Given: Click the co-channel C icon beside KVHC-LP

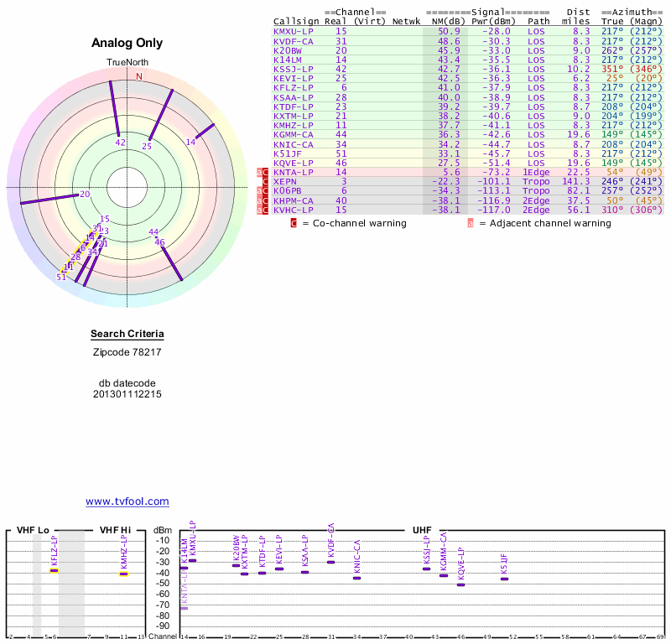Looking at the screenshot, I should pyautogui.click(x=265, y=210).
